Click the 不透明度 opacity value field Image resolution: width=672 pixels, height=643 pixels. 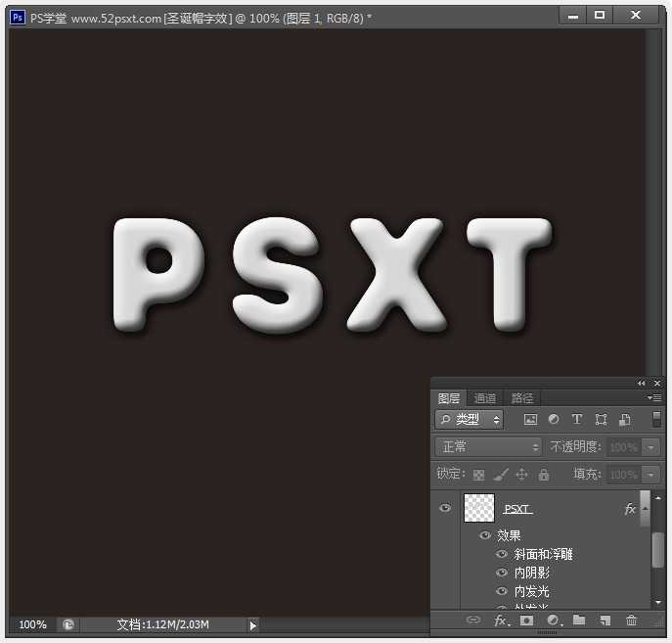pos(625,447)
